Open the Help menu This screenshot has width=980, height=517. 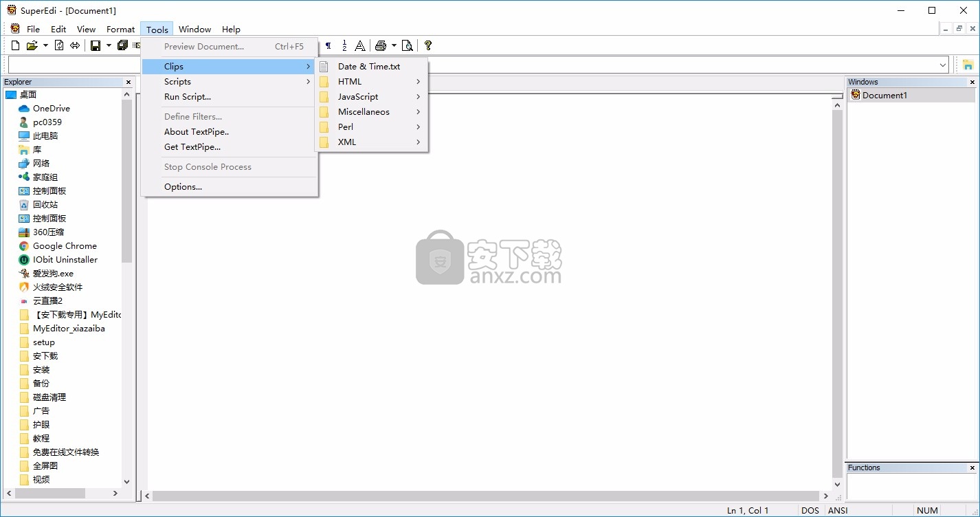coord(231,29)
